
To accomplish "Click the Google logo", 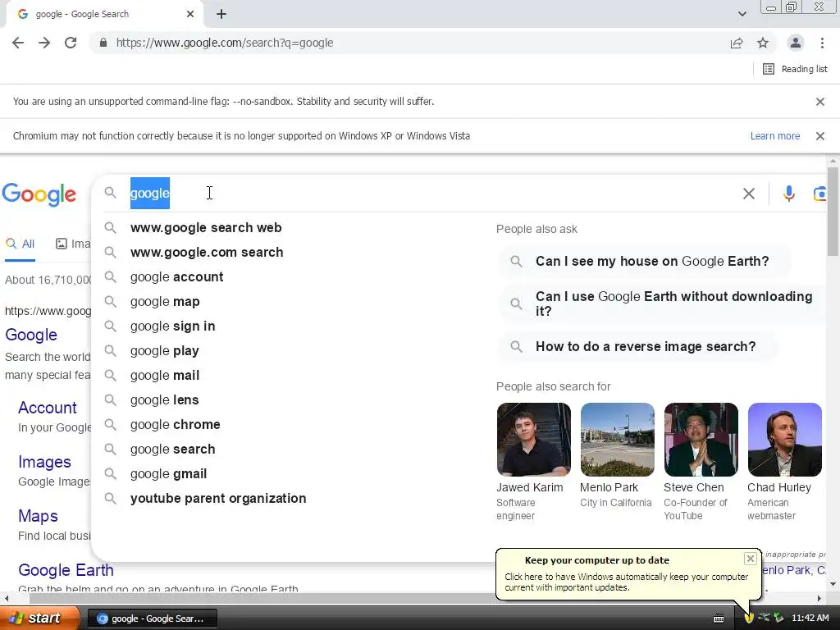I will click(39, 194).
